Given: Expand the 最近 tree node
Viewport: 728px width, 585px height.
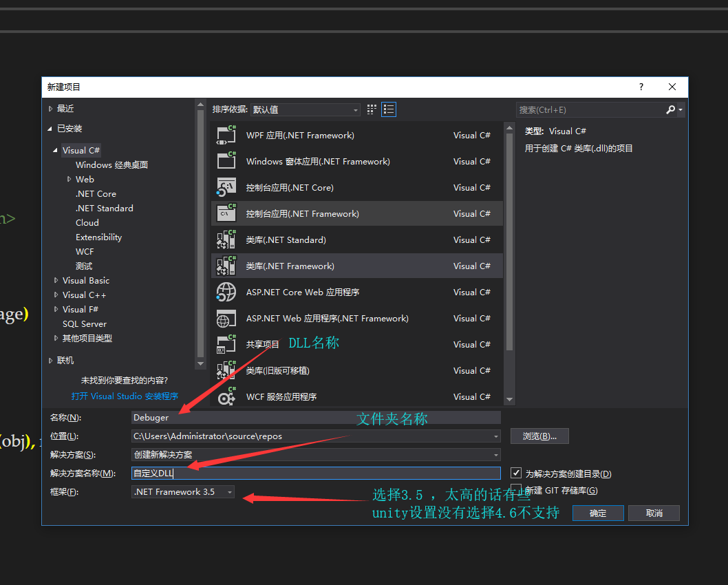Looking at the screenshot, I should pos(51,109).
